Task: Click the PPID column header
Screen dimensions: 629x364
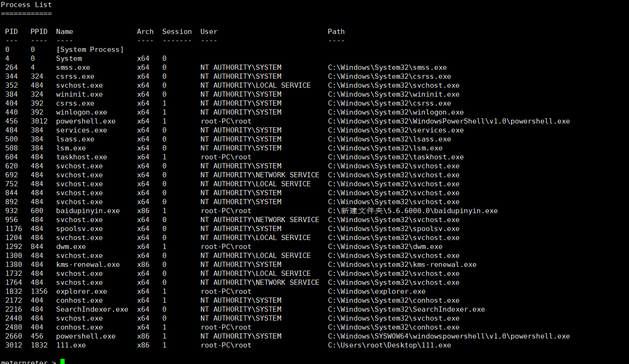Action: (x=39, y=32)
